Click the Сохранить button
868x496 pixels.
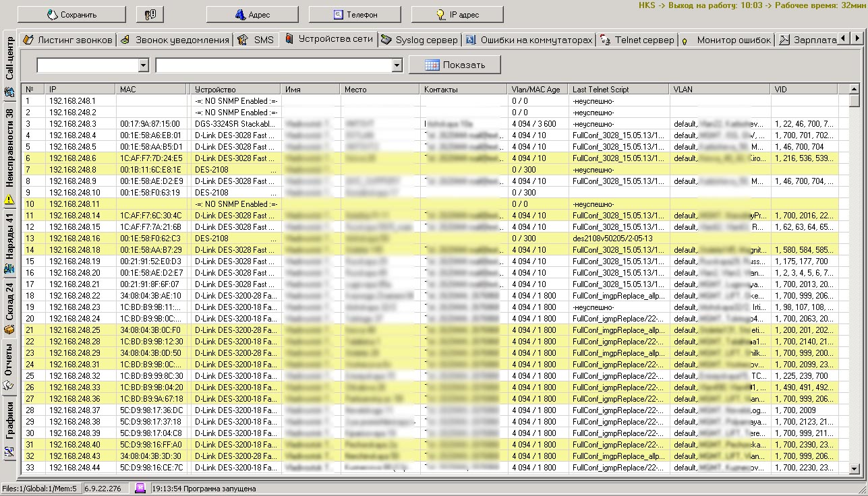point(71,14)
